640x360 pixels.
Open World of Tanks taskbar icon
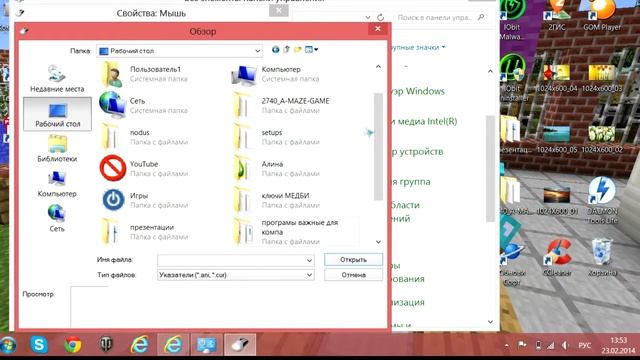[x=106, y=344]
